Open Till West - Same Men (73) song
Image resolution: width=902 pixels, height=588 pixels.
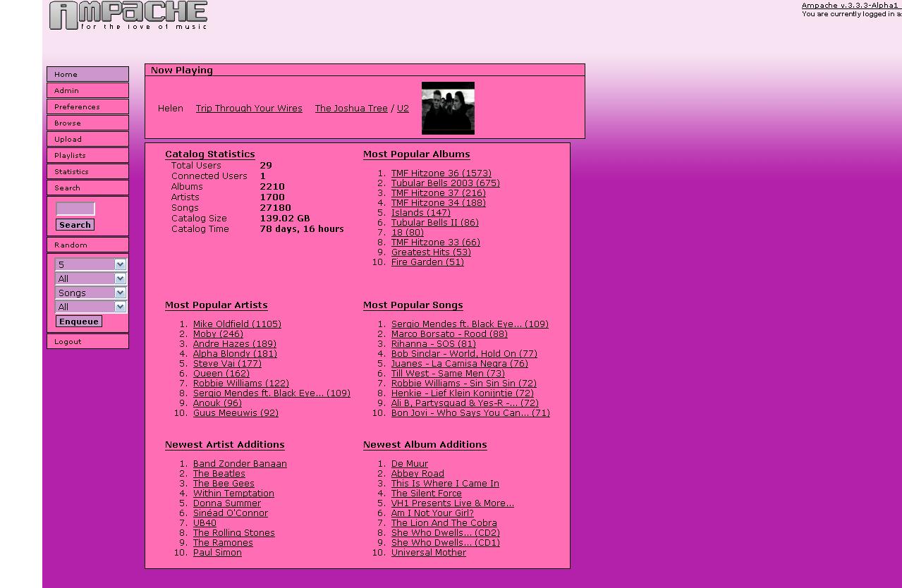point(448,374)
